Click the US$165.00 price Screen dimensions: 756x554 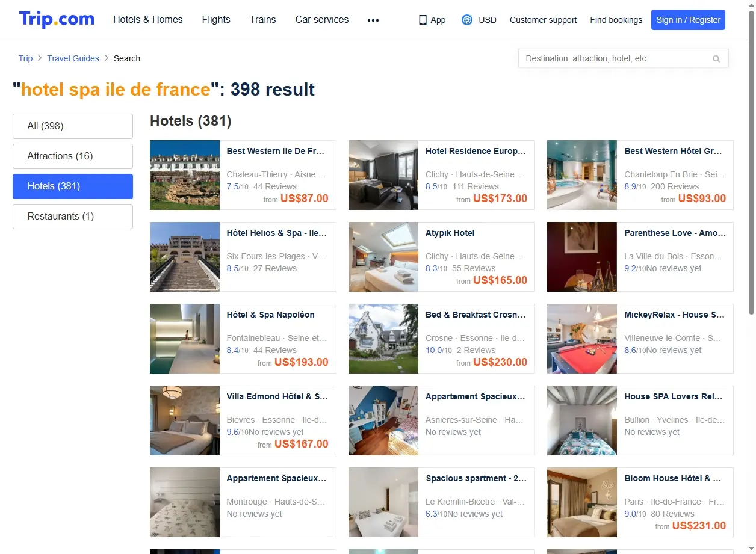pyautogui.click(x=500, y=280)
